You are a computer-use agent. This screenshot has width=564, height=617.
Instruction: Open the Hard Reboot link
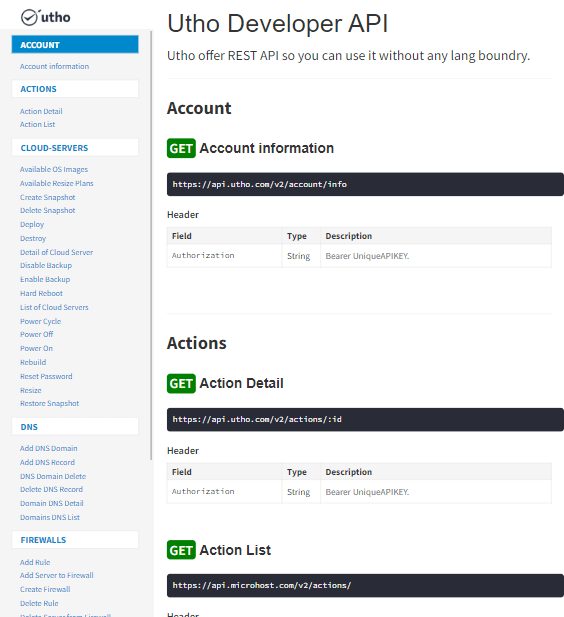pyautogui.click(x=41, y=294)
